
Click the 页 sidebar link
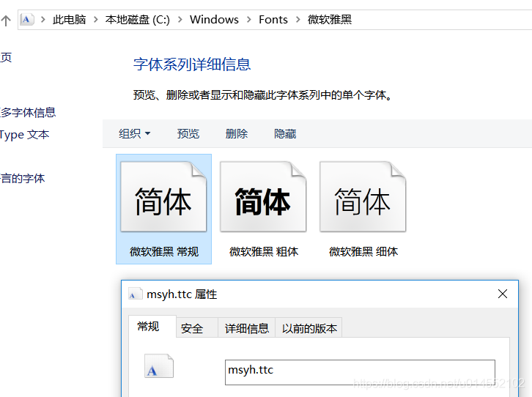[6, 58]
